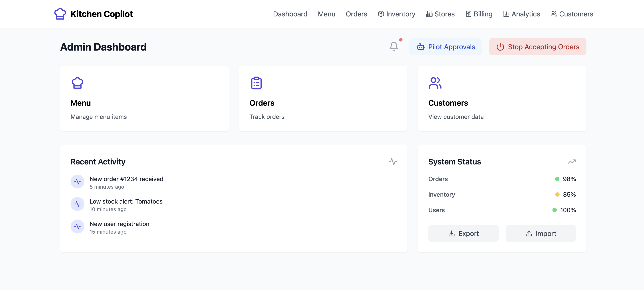644x290 pixels.
Task: Click the Kitchen Copilot chef hat logo
Action: tap(60, 14)
